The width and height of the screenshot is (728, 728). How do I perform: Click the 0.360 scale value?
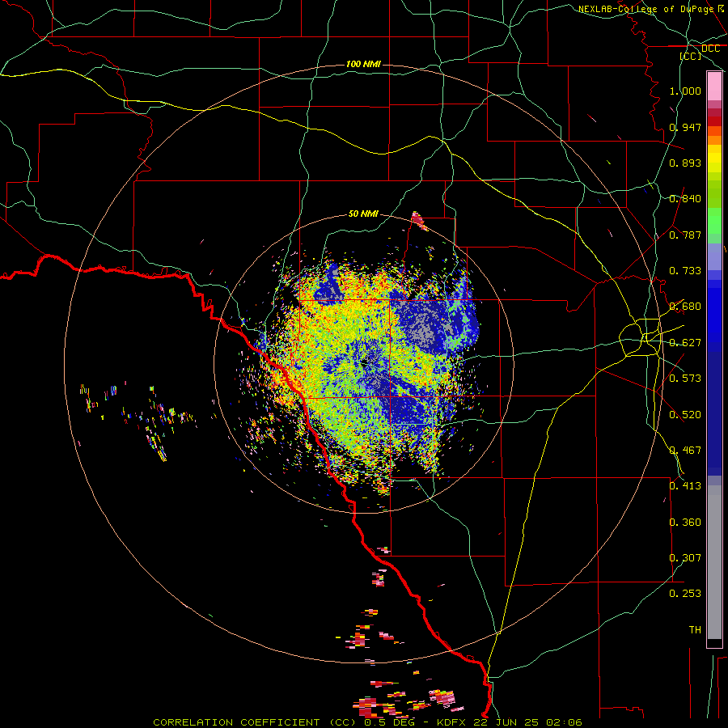(685, 523)
